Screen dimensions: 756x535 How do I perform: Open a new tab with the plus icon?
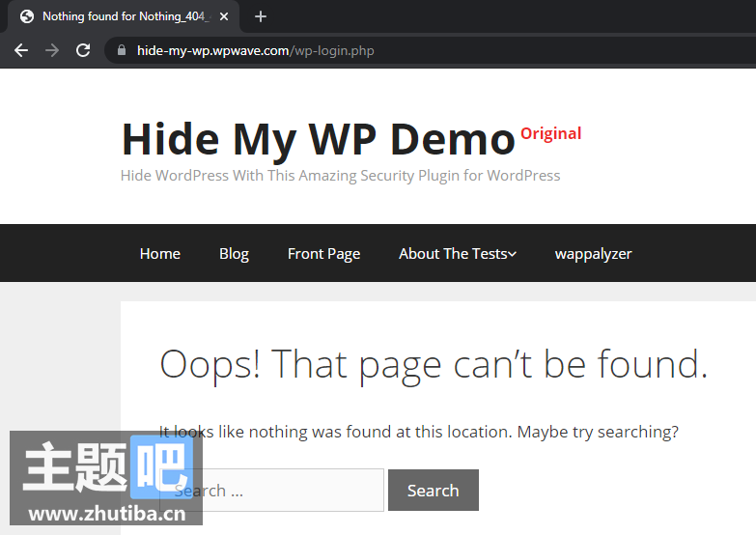(261, 16)
